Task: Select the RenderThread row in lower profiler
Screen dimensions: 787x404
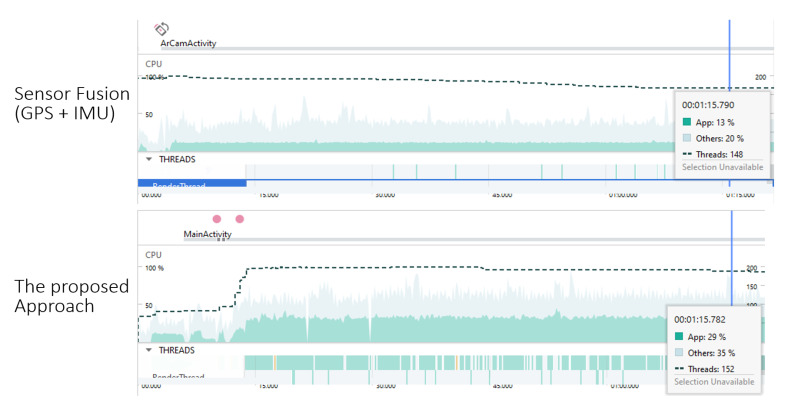Action: pyautogui.click(x=178, y=377)
